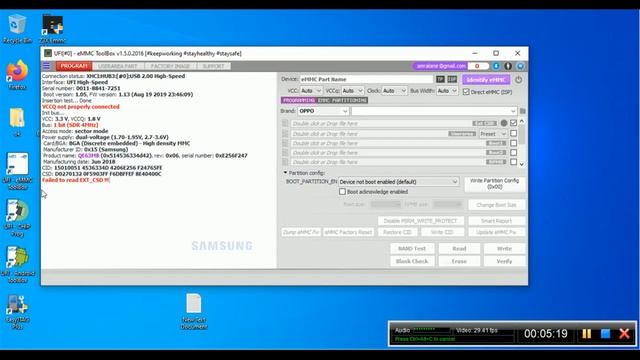Switch to the USERAREA PART tab
Screen dimensions: 640x360
118,66
